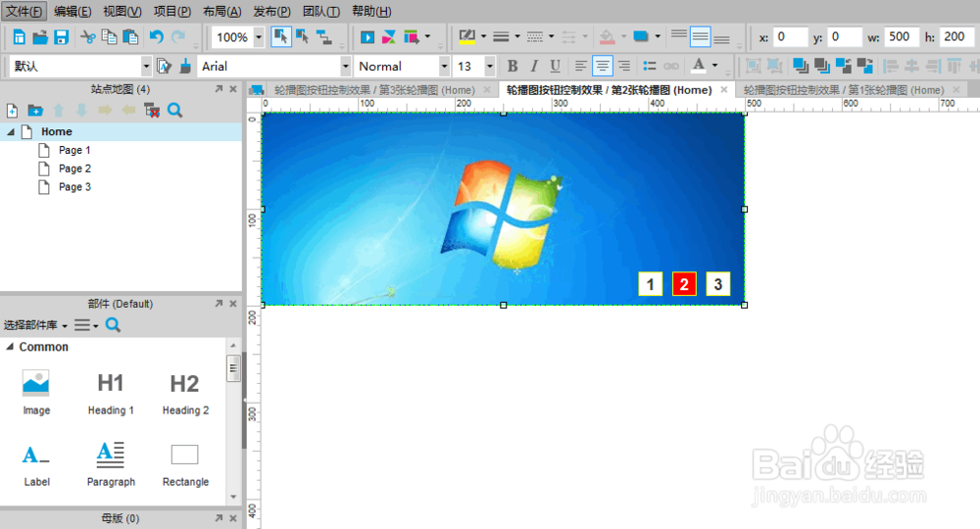The image size is (980, 529).
Task: Toggle the intersected selection mode
Action: pos(280,37)
